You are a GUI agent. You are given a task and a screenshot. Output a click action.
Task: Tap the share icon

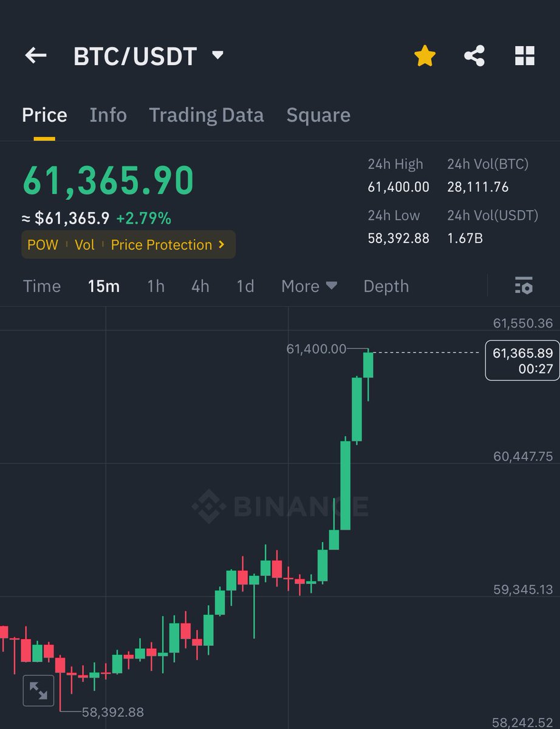tap(475, 55)
